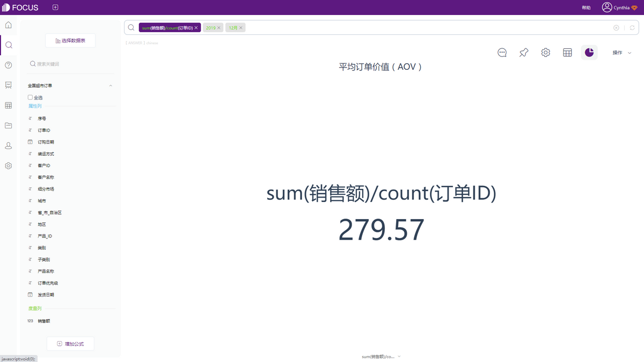The image size is (644, 362).
Task: Click the 选择数据表 button
Action: tap(70, 40)
